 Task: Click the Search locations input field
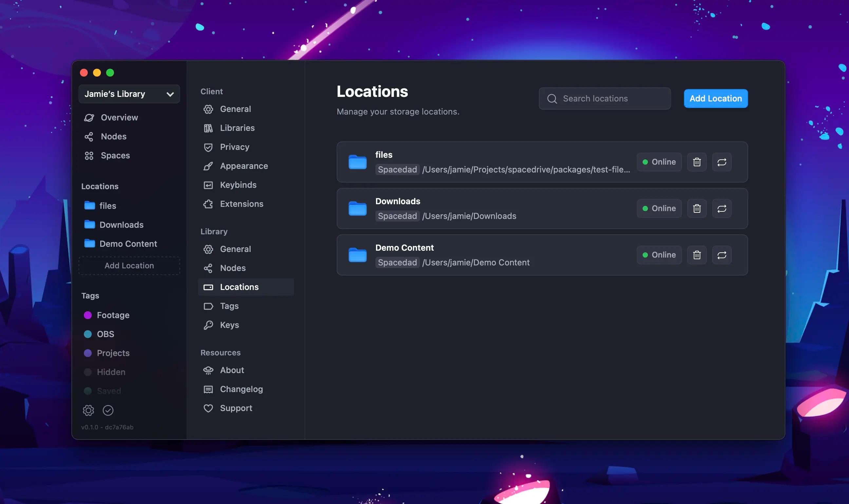point(605,98)
